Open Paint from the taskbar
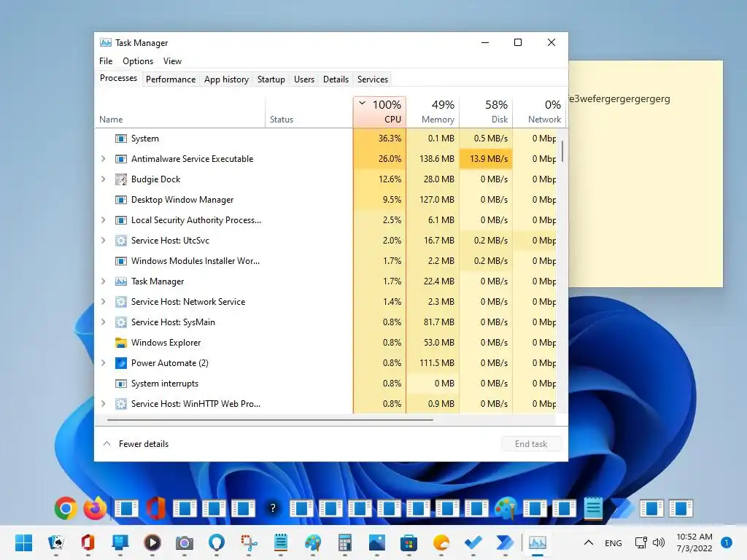This screenshot has height=560, width=747. click(312, 542)
